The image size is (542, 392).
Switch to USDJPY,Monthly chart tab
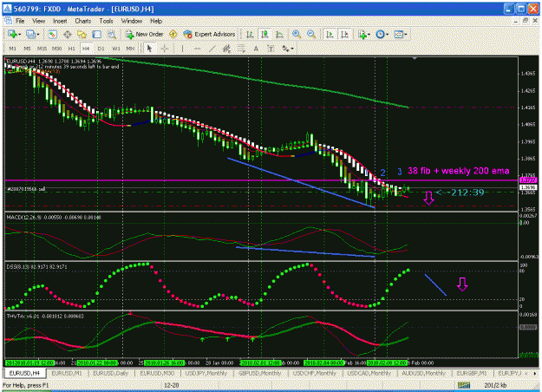206,373
